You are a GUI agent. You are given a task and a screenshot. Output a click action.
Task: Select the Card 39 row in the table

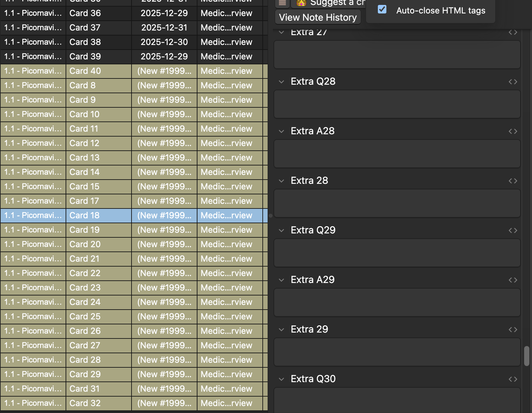coord(131,56)
